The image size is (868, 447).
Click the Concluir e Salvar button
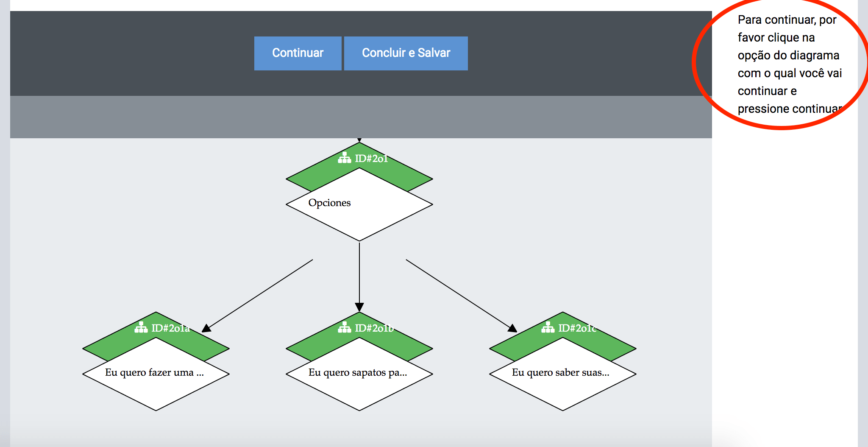point(406,53)
